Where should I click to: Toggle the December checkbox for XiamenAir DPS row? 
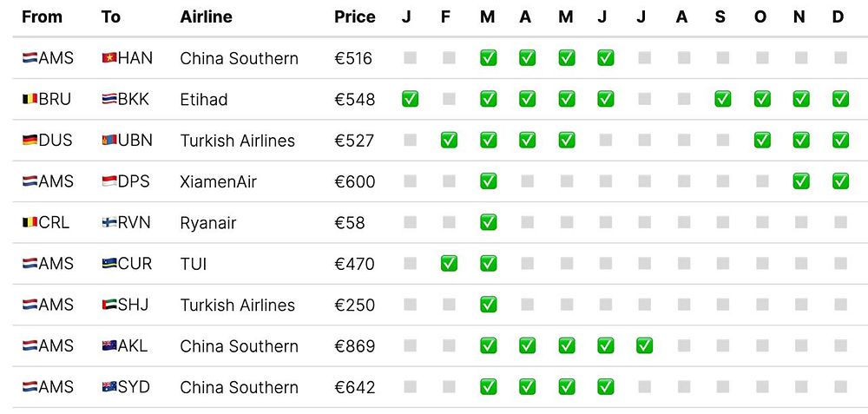click(x=839, y=181)
